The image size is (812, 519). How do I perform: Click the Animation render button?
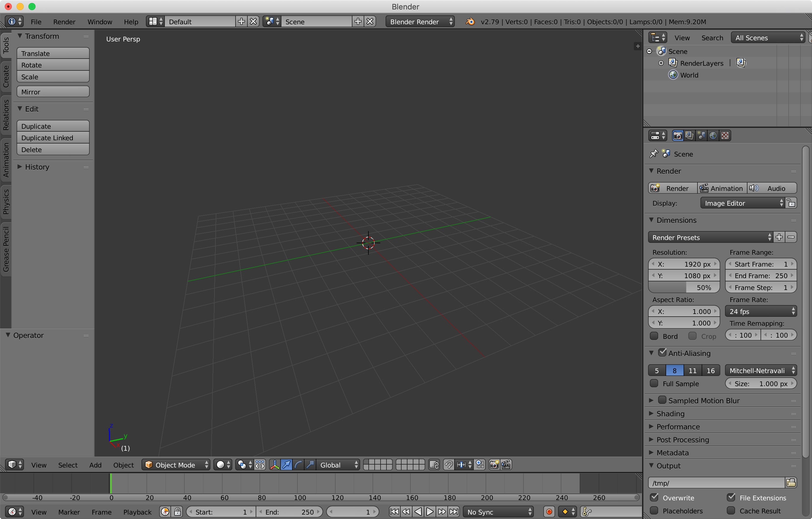click(722, 188)
